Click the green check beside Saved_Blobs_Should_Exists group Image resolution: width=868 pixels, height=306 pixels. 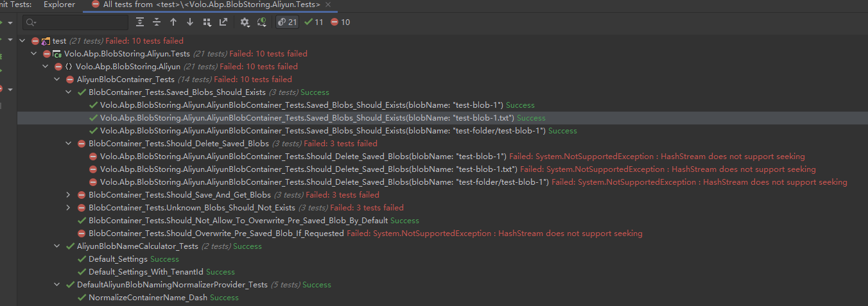pyautogui.click(x=82, y=92)
